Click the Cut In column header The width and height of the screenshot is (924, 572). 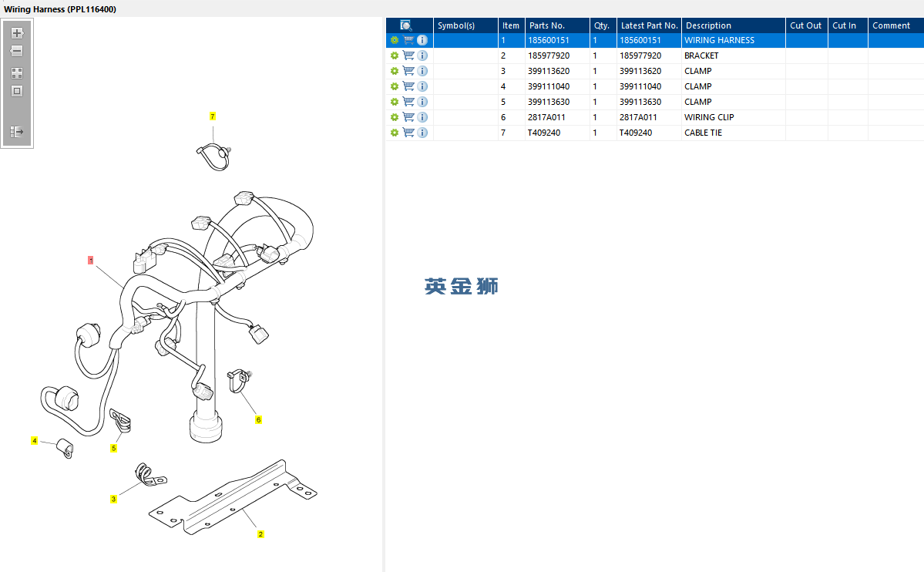coord(848,25)
